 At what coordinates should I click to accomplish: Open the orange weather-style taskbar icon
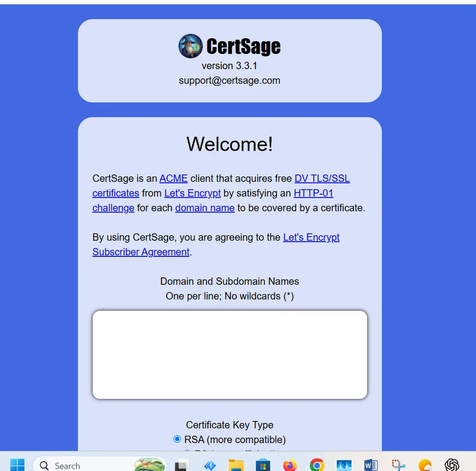click(x=425, y=465)
